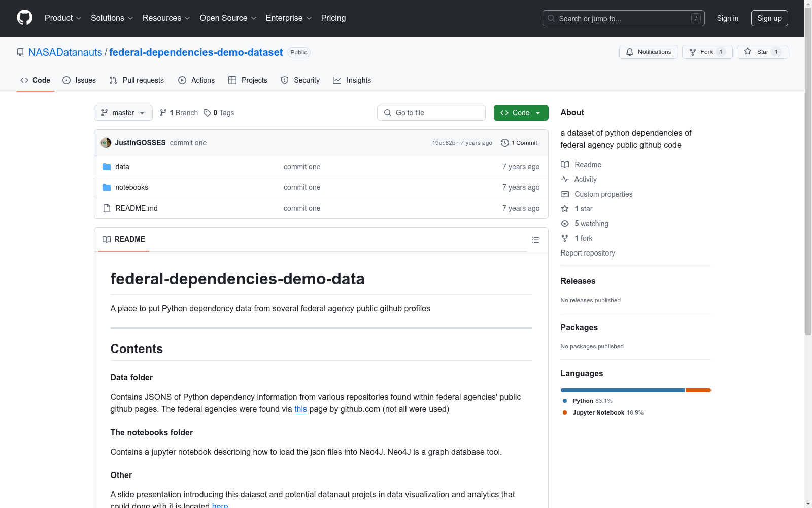
Task: Switch to the Insights tab
Action: click(352, 80)
